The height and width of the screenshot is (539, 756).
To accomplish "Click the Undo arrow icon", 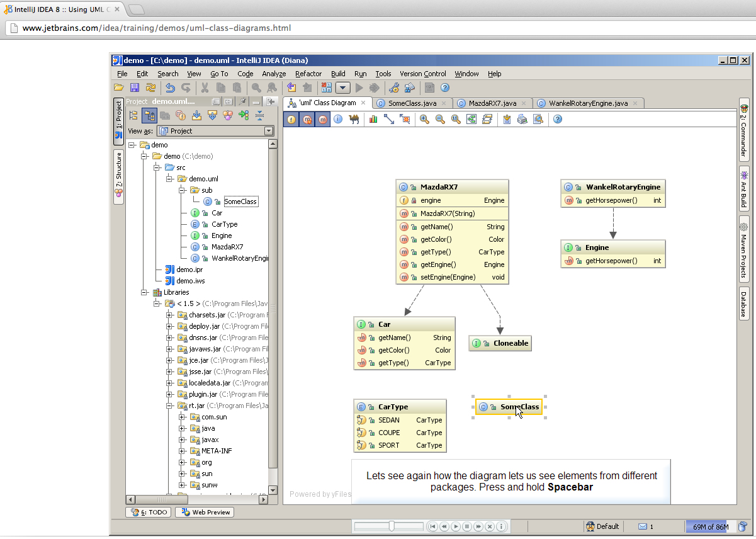I will [171, 88].
